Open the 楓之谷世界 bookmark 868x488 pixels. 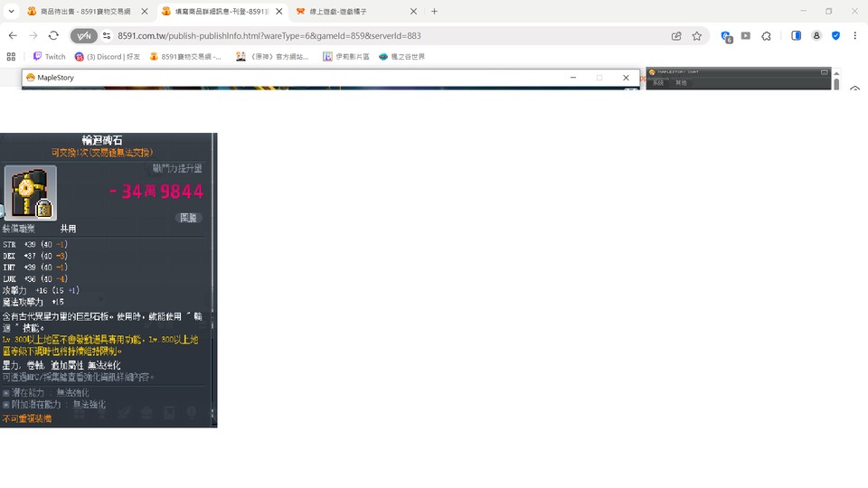401,56
